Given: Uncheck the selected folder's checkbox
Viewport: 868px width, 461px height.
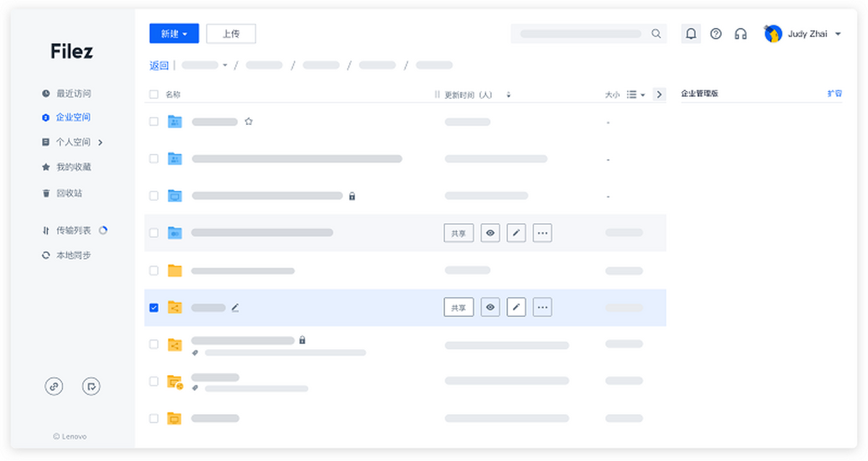Looking at the screenshot, I should coord(153,308).
